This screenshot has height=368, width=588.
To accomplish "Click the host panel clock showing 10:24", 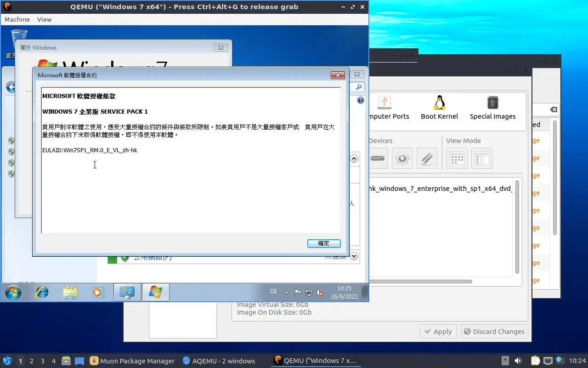I will pyautogui.click(x=577, y=361).
